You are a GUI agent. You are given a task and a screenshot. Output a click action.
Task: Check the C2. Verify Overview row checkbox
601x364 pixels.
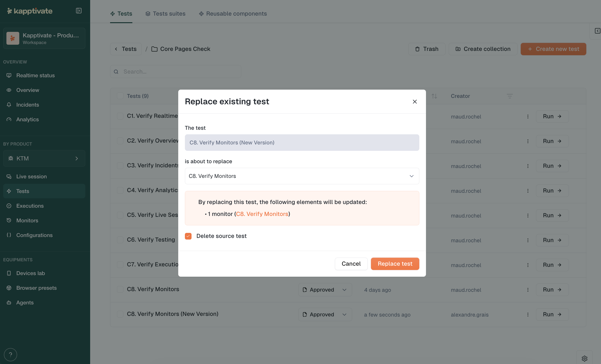(120, 141)
